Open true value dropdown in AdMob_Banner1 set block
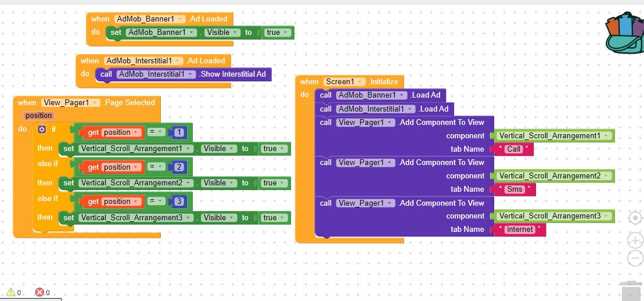Viewport: 644px width, 301px height. [277, 33]
